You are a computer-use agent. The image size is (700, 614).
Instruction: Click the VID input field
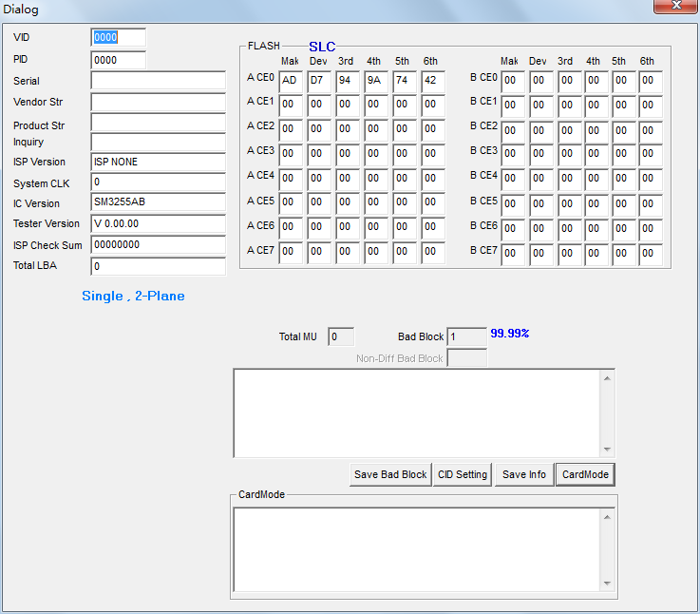[x=119, y=37]
